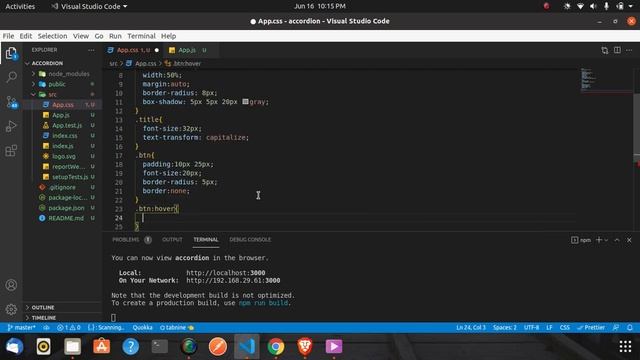Viewport: 640px width, 360px height.
Task: Click the tabnine status bar button
Action: pos(177,327)
